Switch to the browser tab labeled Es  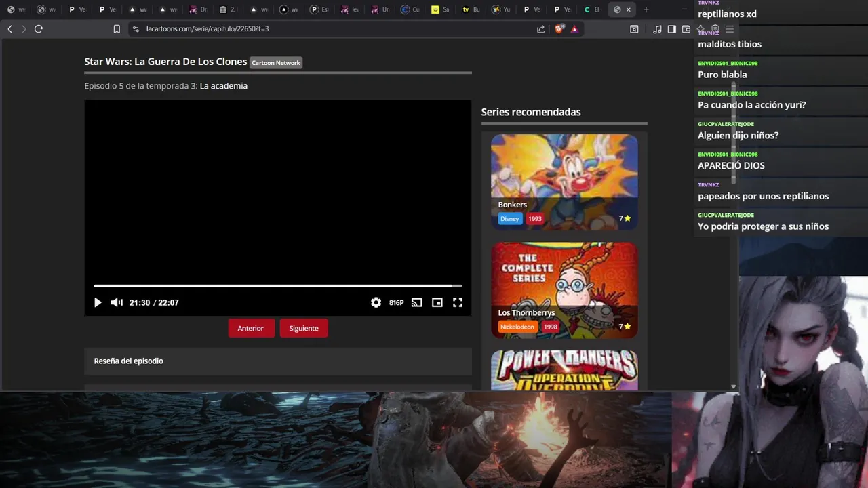pyautogui.click(x=319, y=9)
